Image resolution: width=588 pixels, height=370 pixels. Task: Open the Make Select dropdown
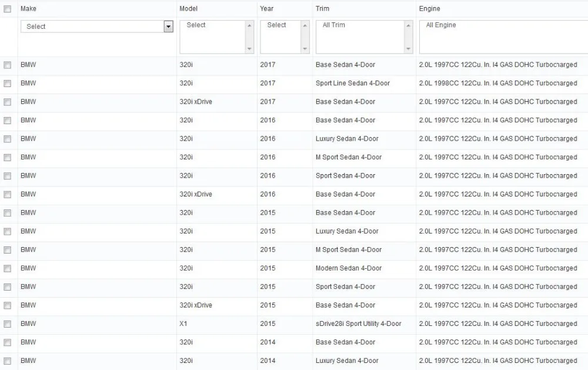(x=97, y=26)
